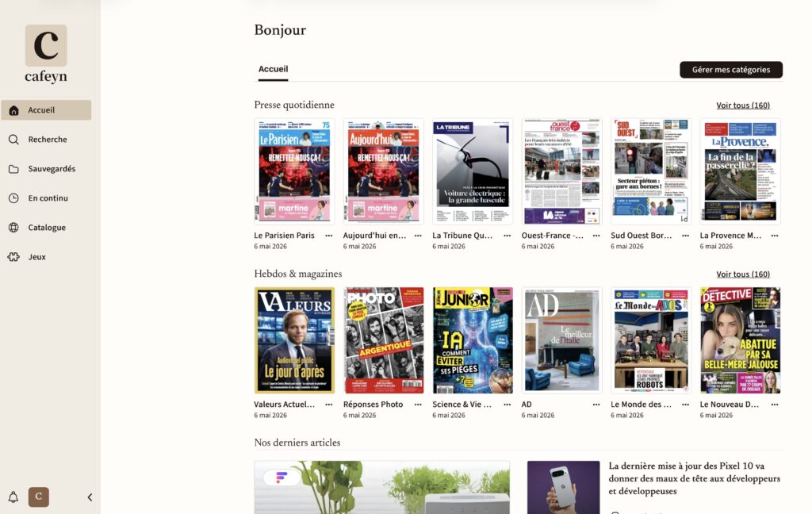Open more options for AD

coord(596,405)
